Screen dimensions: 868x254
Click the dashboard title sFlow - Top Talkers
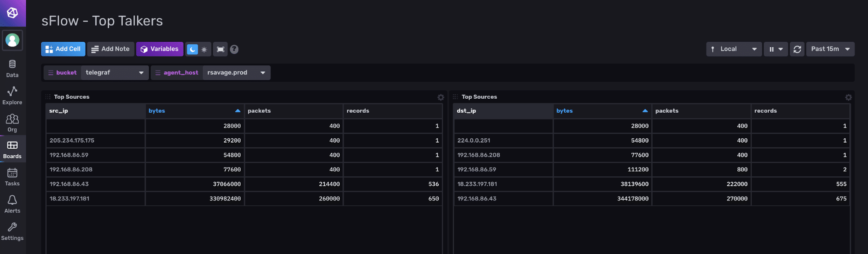102,21
